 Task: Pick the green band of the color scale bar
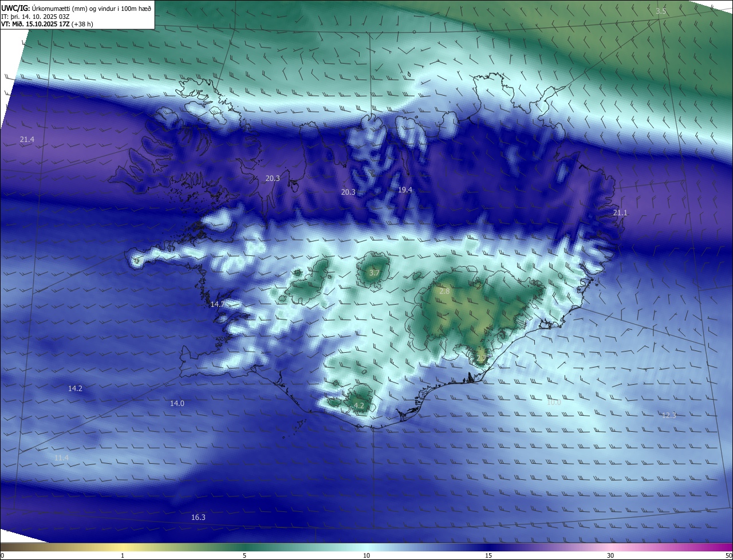click(x=245, y=547)
